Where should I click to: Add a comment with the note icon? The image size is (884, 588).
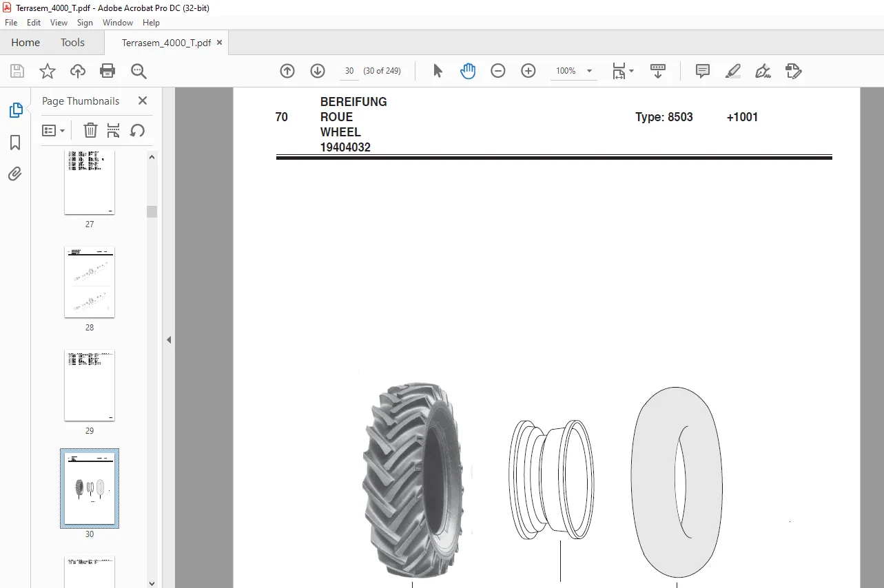tap(703, 71)
